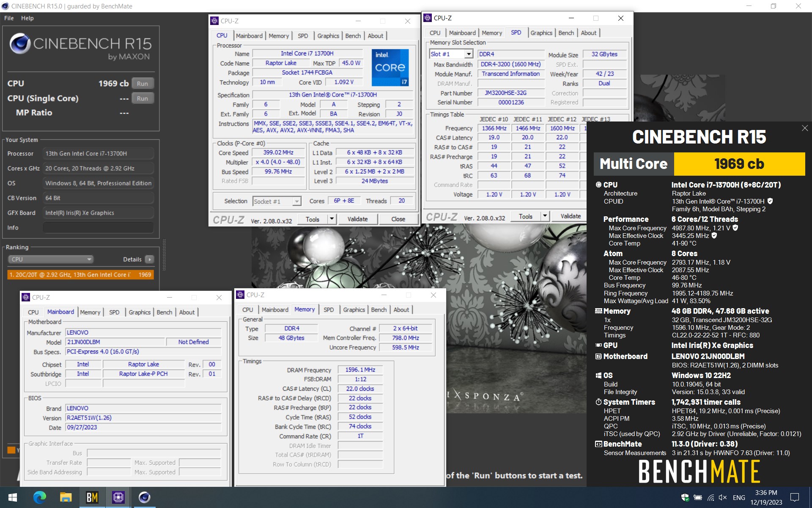This screenshot has width=812, height=508.
Task: Switch to BenchMate taskbar app
Action: (x=92, y=497)
